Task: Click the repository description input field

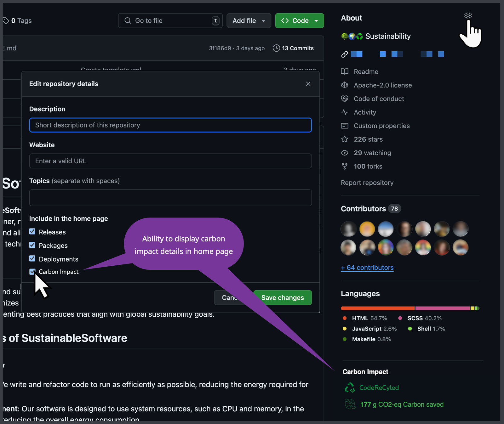Action: tap(170, 125)
